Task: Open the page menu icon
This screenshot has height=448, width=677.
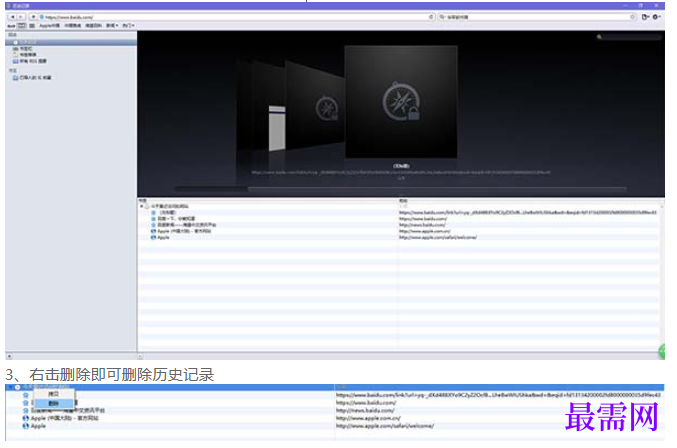Action: 645,17
